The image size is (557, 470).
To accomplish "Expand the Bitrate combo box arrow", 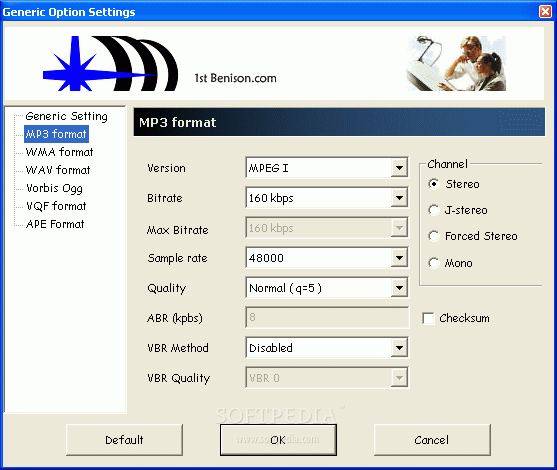I will tap(399, 198).
